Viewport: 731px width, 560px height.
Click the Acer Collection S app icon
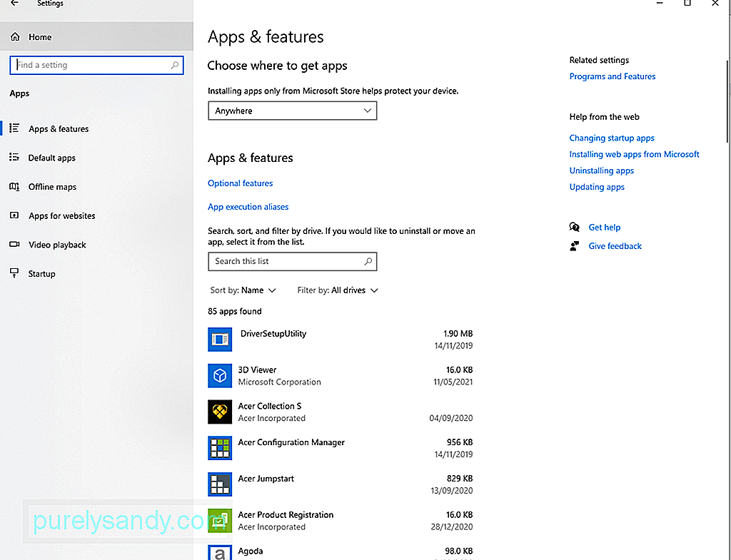[220, 412]
